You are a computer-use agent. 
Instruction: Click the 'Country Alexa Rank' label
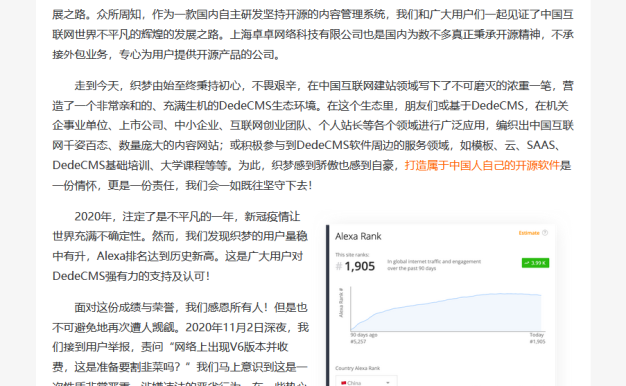(x=357, y=368)
